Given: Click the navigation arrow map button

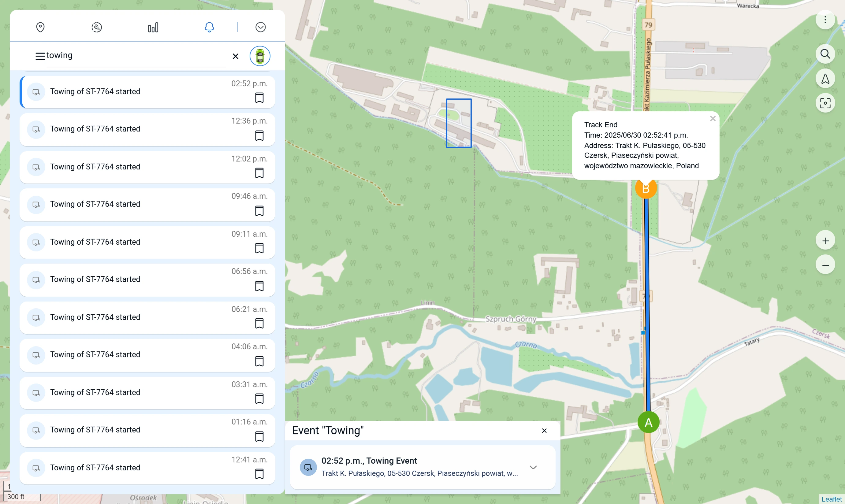Looking at the screenshot, I should [x=825, y=79].
